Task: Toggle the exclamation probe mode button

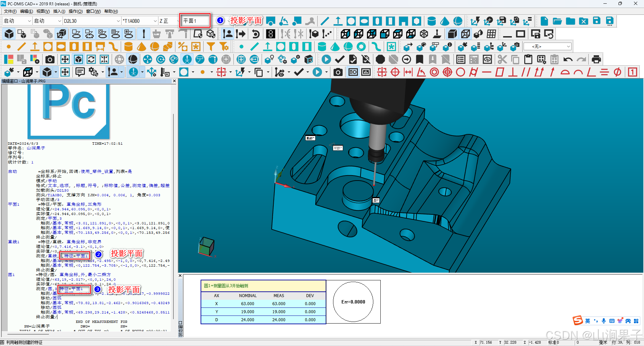Action: (144, 34)
